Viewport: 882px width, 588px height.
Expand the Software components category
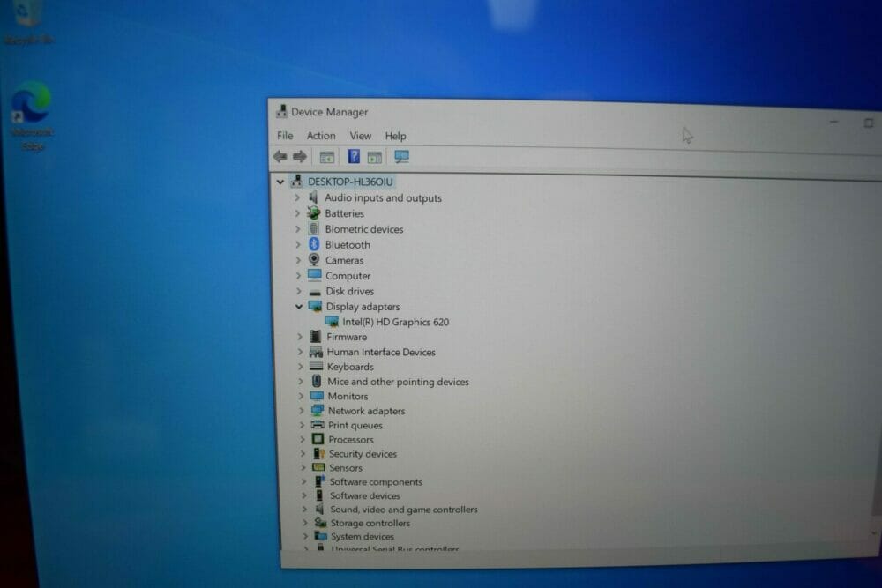[303, 481]
